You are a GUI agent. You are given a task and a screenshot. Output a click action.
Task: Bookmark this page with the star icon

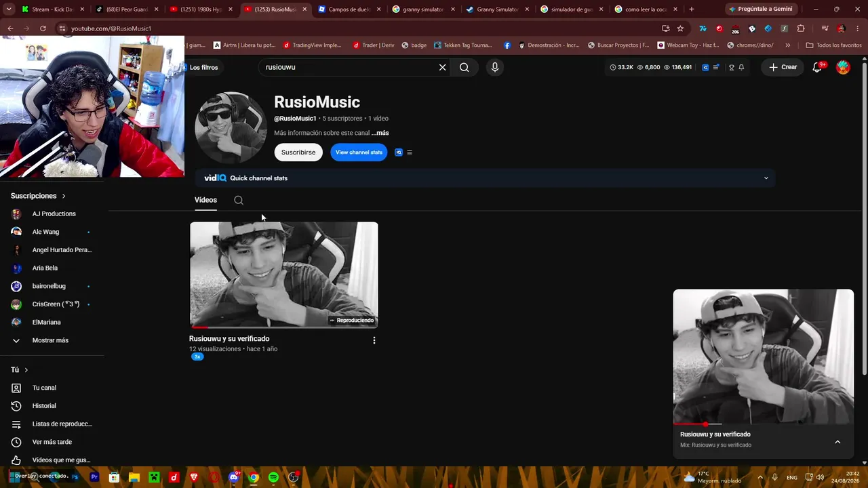680,28
